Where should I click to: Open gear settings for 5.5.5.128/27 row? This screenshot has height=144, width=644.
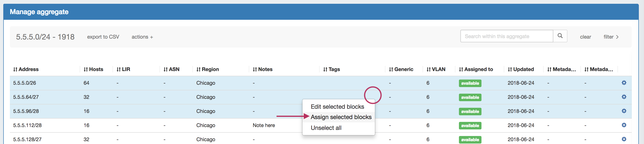coord(624,139)
